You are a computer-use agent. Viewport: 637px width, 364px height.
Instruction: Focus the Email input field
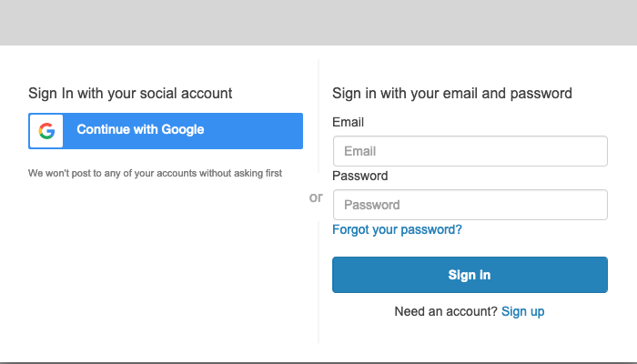click(x=470, y=151)
